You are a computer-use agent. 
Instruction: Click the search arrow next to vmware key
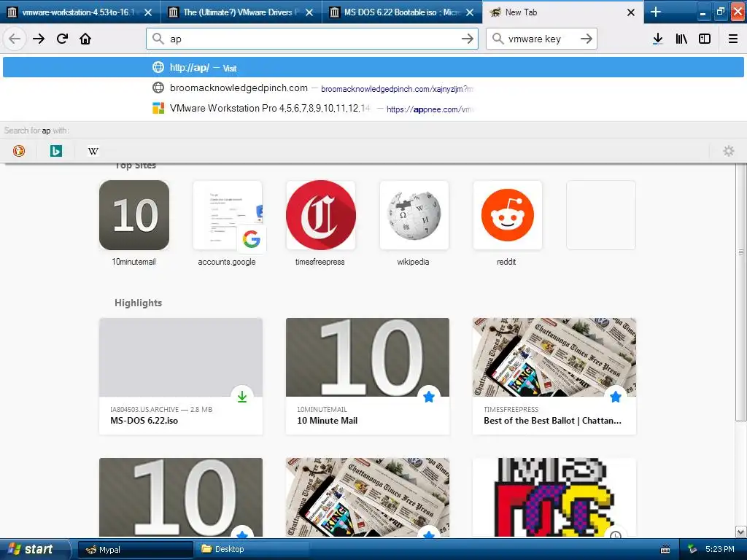(x=587, y=39)
